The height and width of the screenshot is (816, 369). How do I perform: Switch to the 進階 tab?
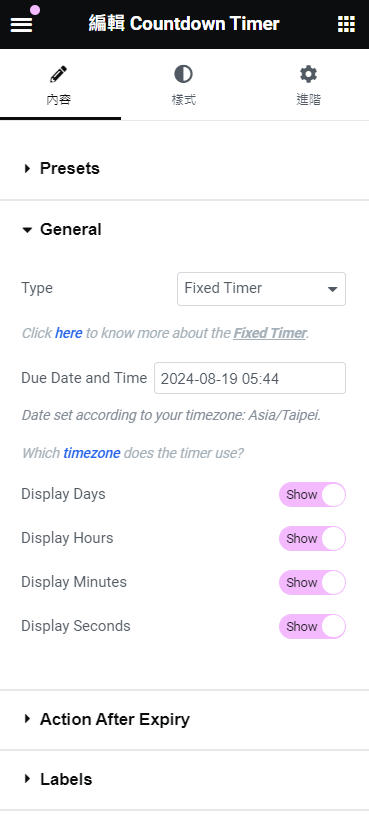click(x=308, y=99)
